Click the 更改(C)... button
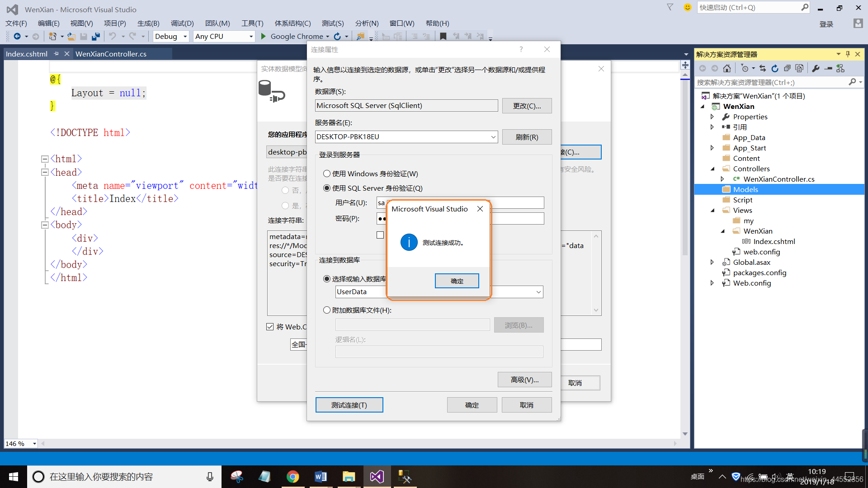Screen dimensions: 868x488 click(527, 106)
